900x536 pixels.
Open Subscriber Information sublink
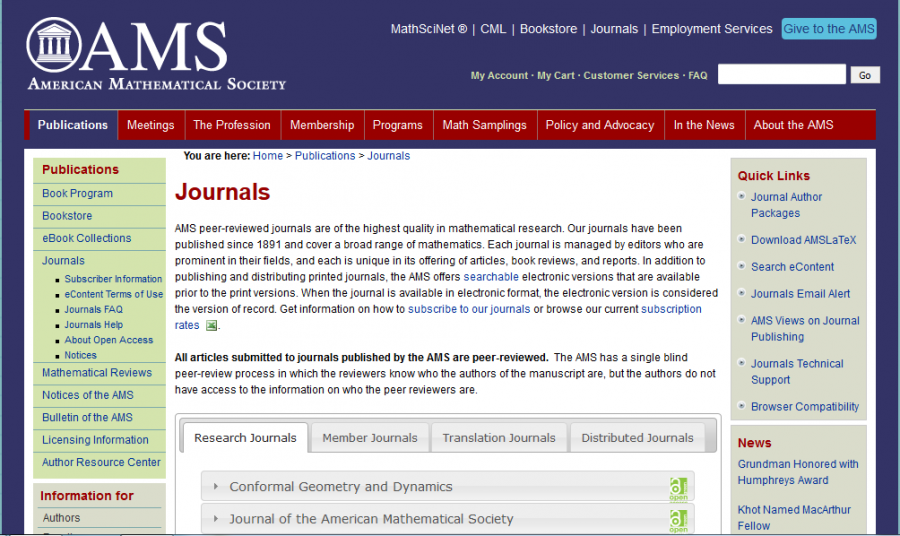[113, 279]
